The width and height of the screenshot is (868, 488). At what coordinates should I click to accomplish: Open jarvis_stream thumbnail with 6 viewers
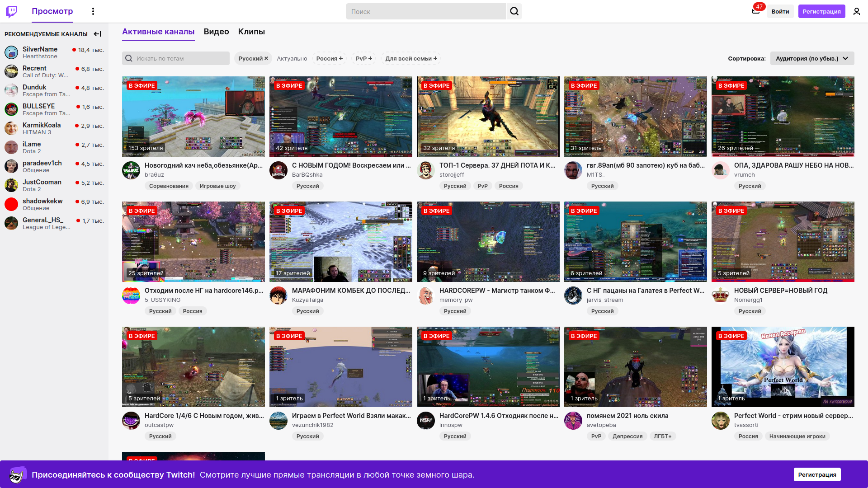coord(636,242)
